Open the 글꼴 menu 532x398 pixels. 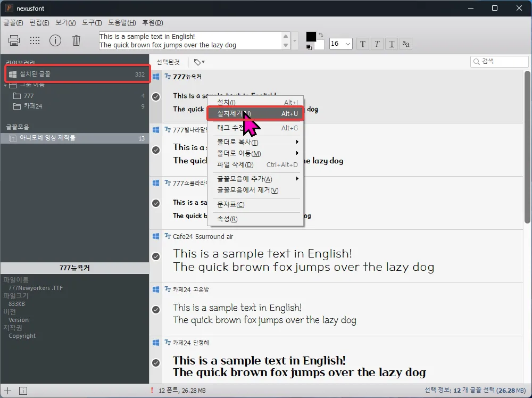(x=13, y=23)
